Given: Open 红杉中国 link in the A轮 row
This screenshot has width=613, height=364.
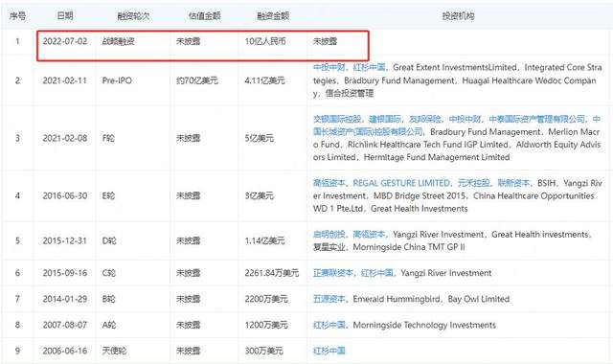Looking at the screenshot, I should tap(329, 325).
